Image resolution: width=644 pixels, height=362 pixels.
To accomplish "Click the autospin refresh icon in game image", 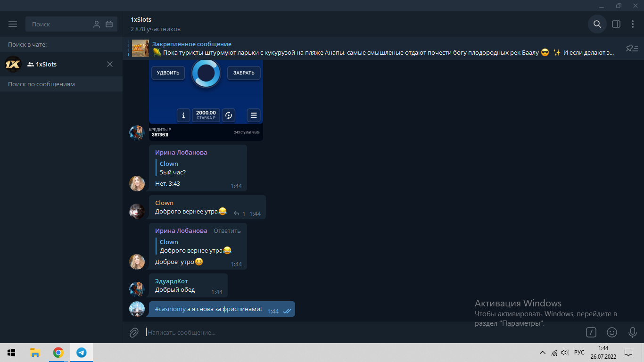I will click(x=229, y=115).
